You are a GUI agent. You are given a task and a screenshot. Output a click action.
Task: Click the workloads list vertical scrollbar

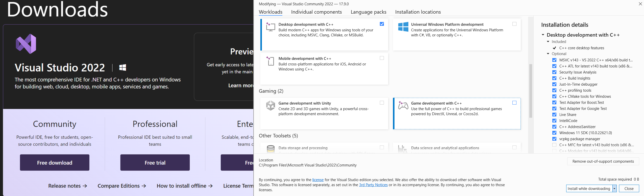click(x=531, y=91)
